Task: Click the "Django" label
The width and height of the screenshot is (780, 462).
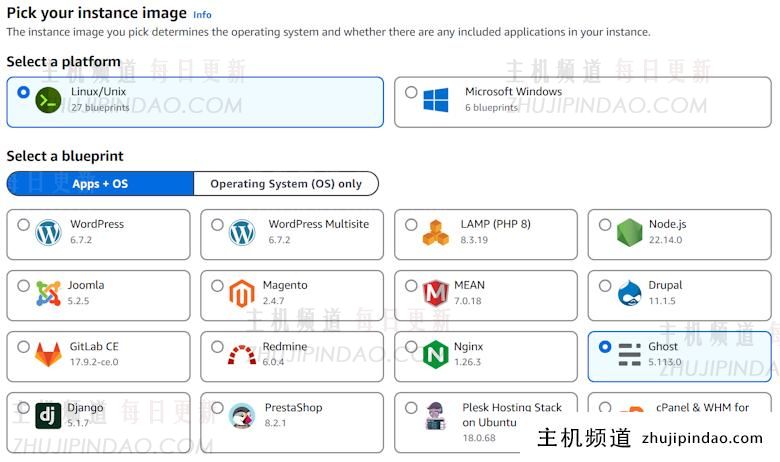Action: coord(86,408)
